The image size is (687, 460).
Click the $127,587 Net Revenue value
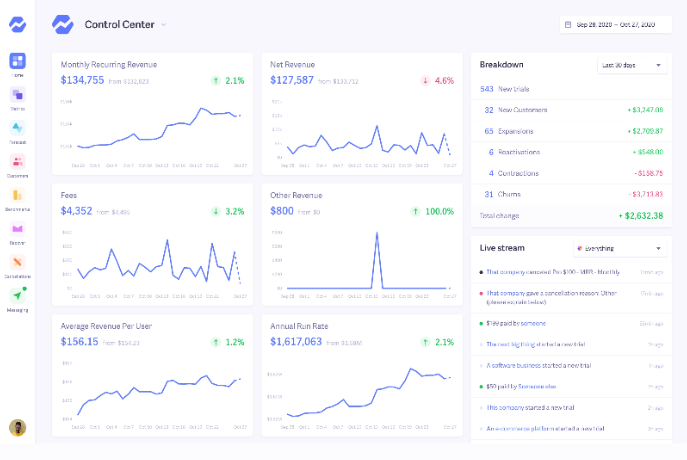pyautogui.click(x=292, y=80)
